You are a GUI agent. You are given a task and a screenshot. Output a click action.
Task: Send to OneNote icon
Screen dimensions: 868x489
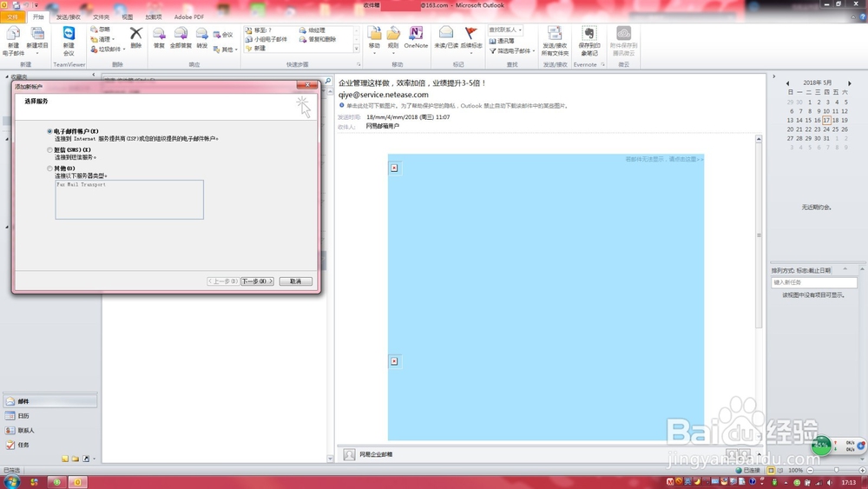(x=416, y=33)
